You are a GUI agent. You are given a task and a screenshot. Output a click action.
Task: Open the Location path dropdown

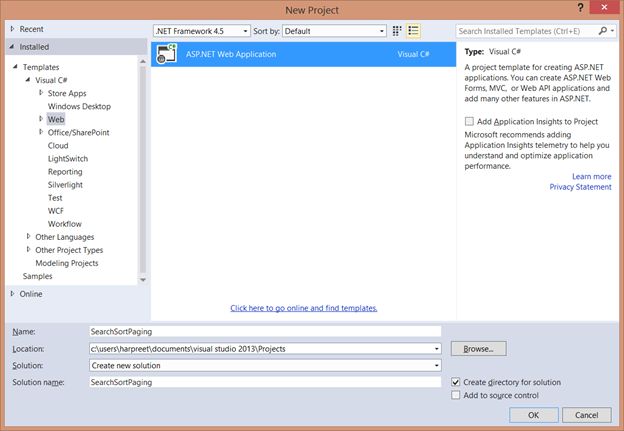pos(437,349)
